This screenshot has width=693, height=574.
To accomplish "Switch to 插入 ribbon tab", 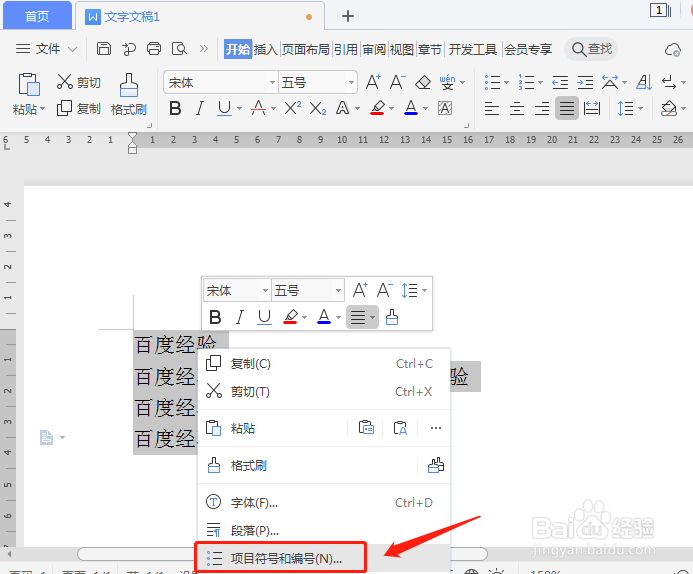I will coord(265,49).
